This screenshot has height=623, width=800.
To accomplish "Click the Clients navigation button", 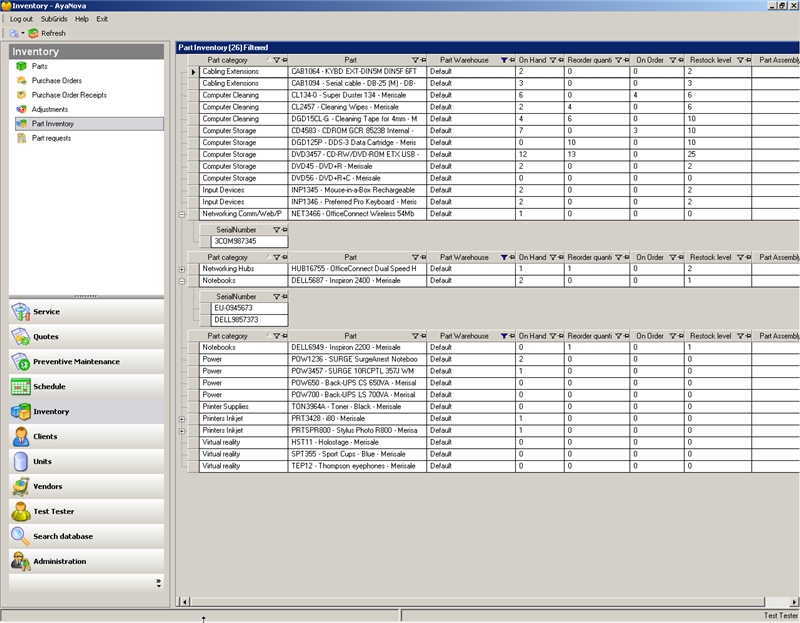I will (87, 437).
